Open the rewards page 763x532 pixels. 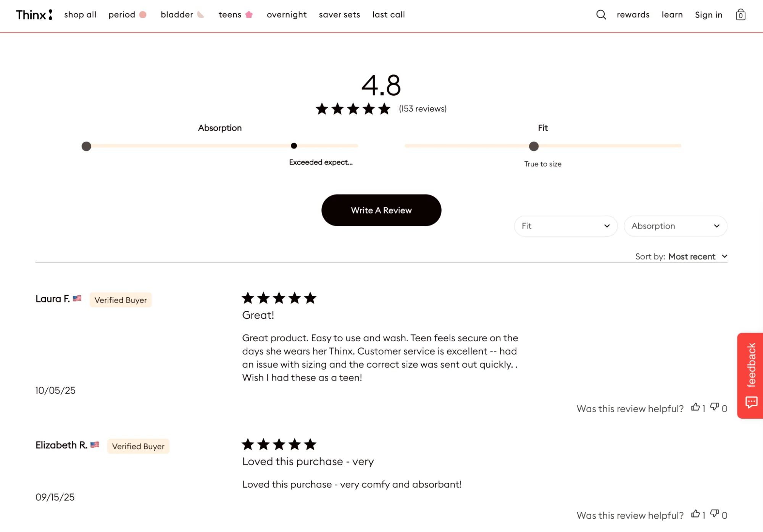(x=633, y=15)
